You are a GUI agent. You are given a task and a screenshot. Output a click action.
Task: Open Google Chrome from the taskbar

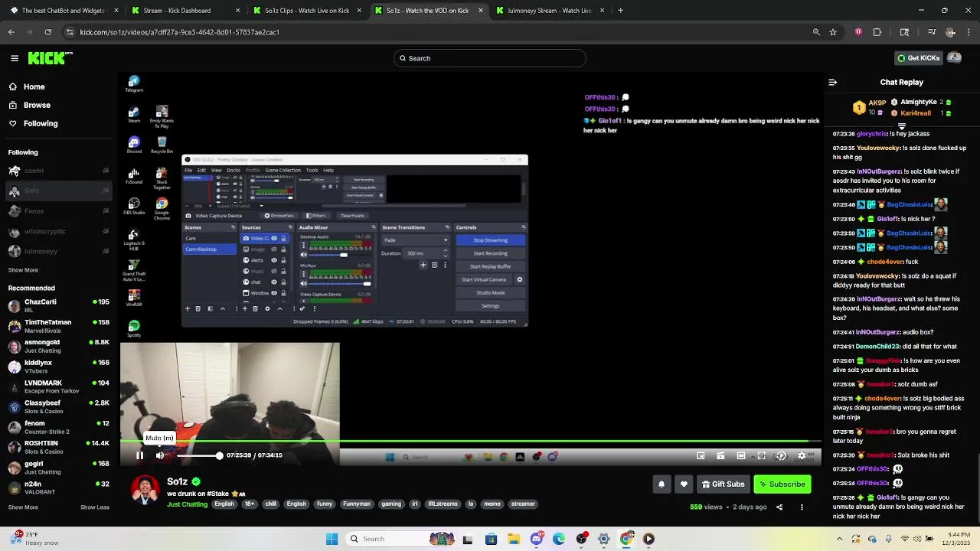coord(626,539)
